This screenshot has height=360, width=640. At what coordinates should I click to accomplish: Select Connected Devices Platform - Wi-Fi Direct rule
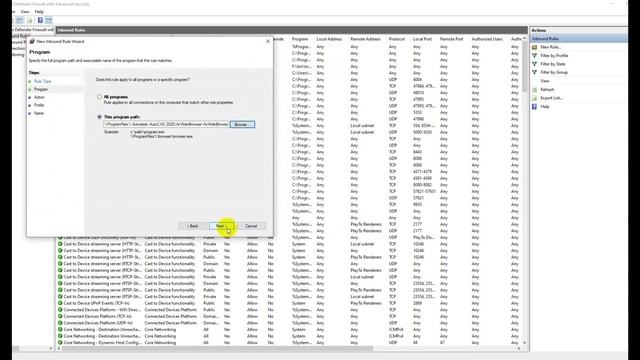point(102,310)
